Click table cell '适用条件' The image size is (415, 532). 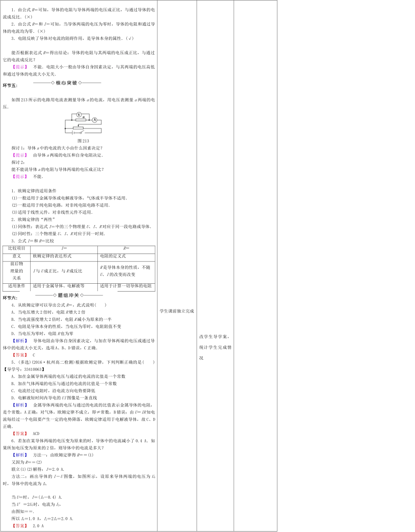tap(17, 286)
